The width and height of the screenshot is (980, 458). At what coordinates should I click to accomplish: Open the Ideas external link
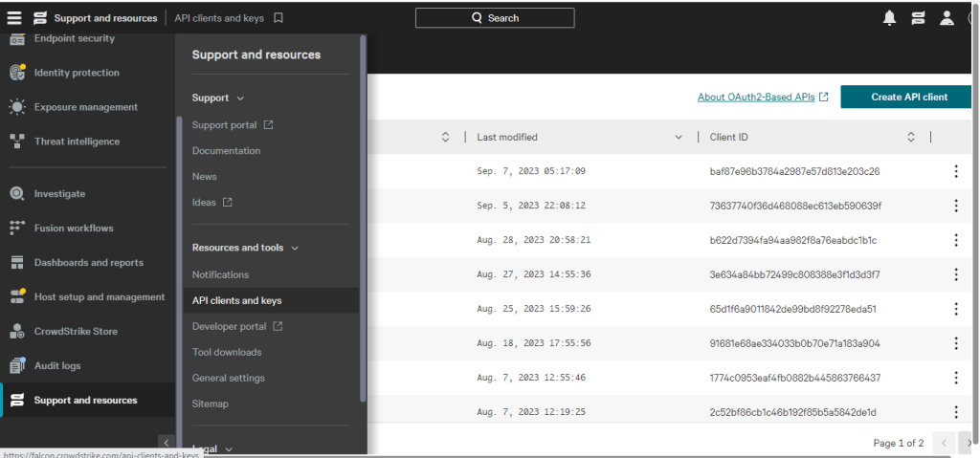[212, 203]
